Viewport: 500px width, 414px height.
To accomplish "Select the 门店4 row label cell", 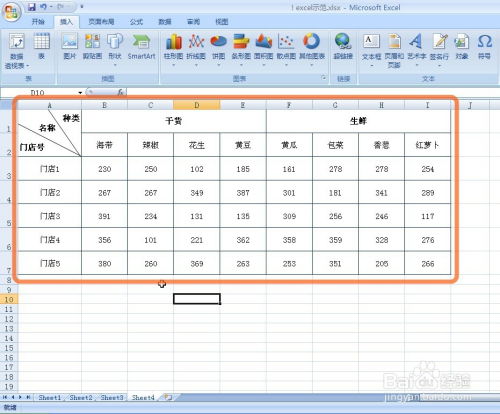I will pyautogui.click(x=50, y=240).
